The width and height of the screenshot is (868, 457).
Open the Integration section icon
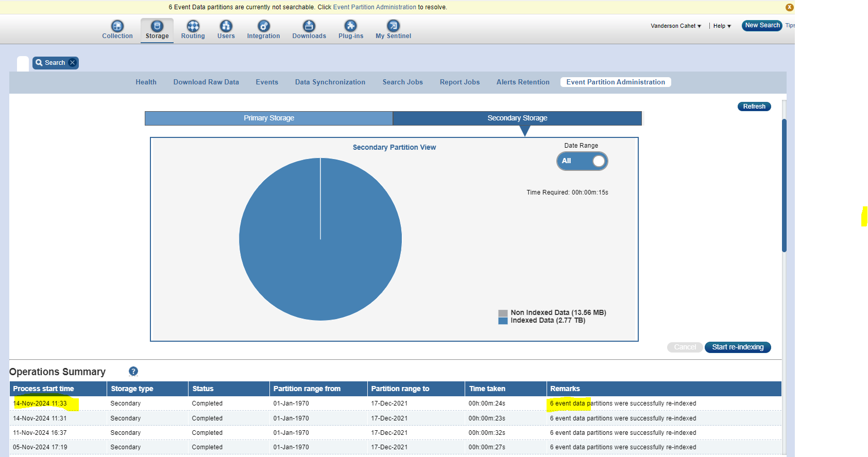(264, 26)
